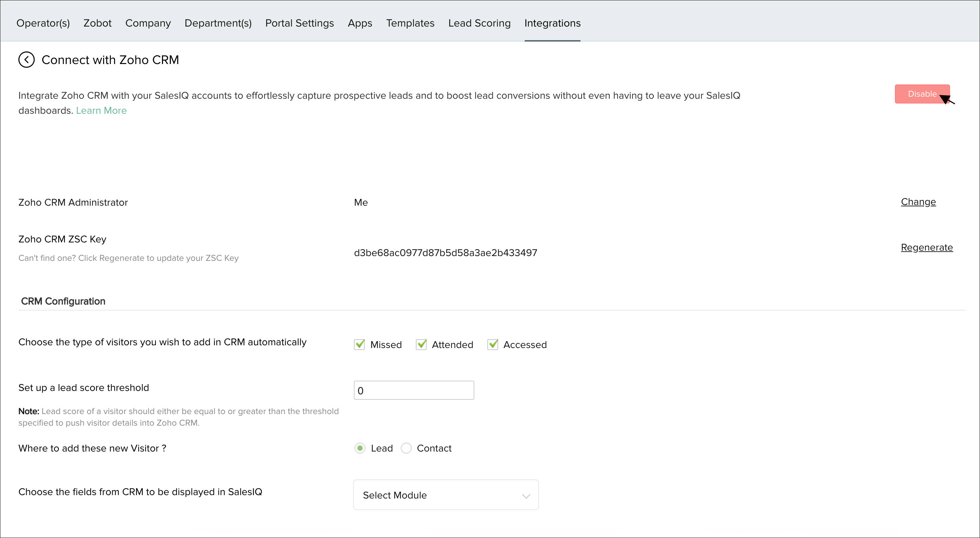Image resolution: width=980 pixels, height=538 pixels.
Task: Open the Lead Scoring tab
Action: (479, 23)
